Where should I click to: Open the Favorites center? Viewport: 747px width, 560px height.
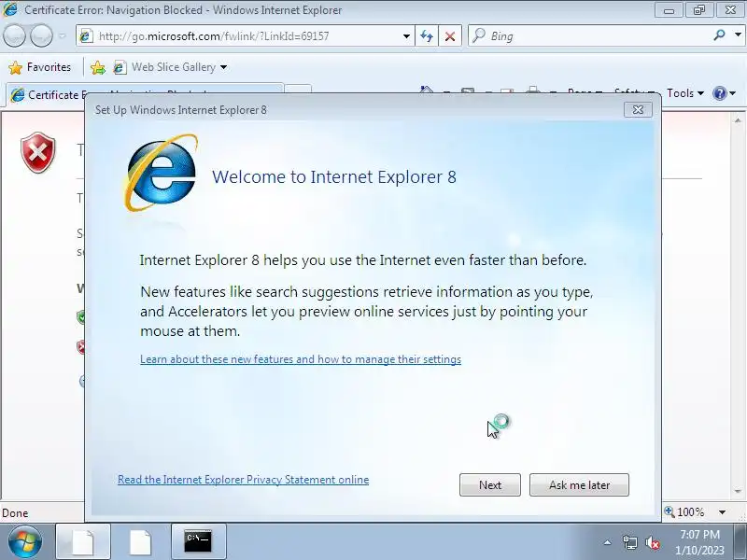[x=40, y=67]
